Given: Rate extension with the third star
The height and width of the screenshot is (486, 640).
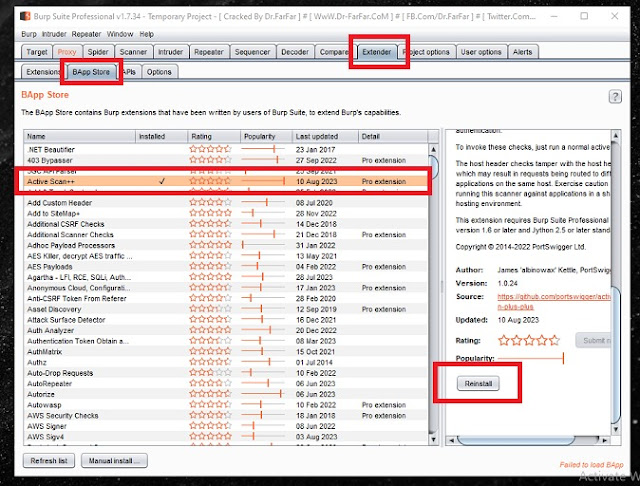Looking at the screenshot, I should tap(529, 340).
